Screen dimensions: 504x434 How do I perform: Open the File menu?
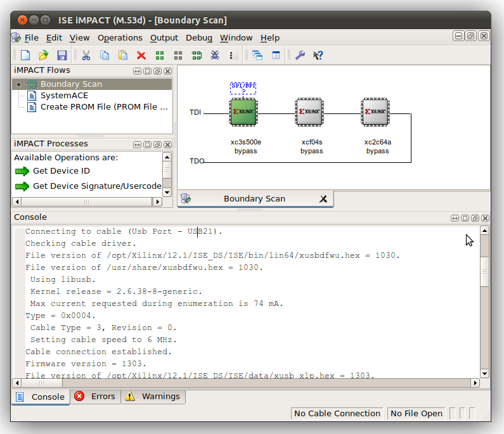32,38
